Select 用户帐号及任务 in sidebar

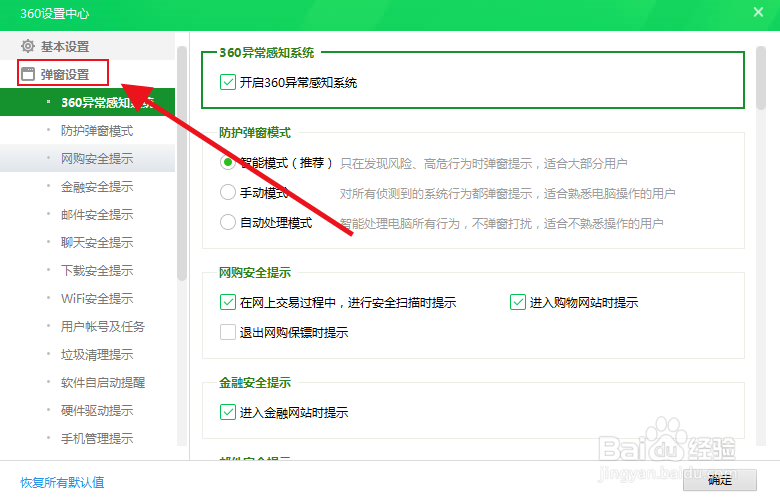(x=88, y=326)
